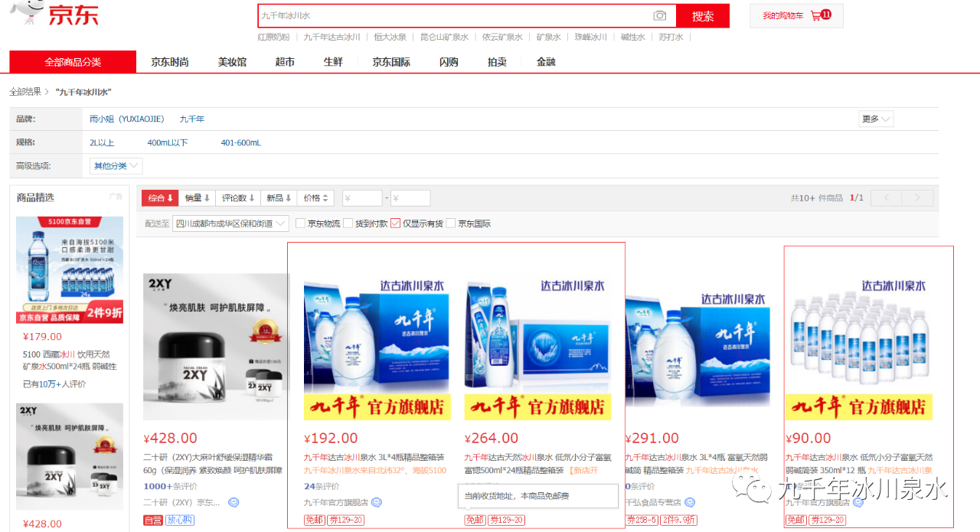Viewport: 980px width, 532px height.
Task: Filter by spec 400mL以下
Action: [x=167, y=142]
